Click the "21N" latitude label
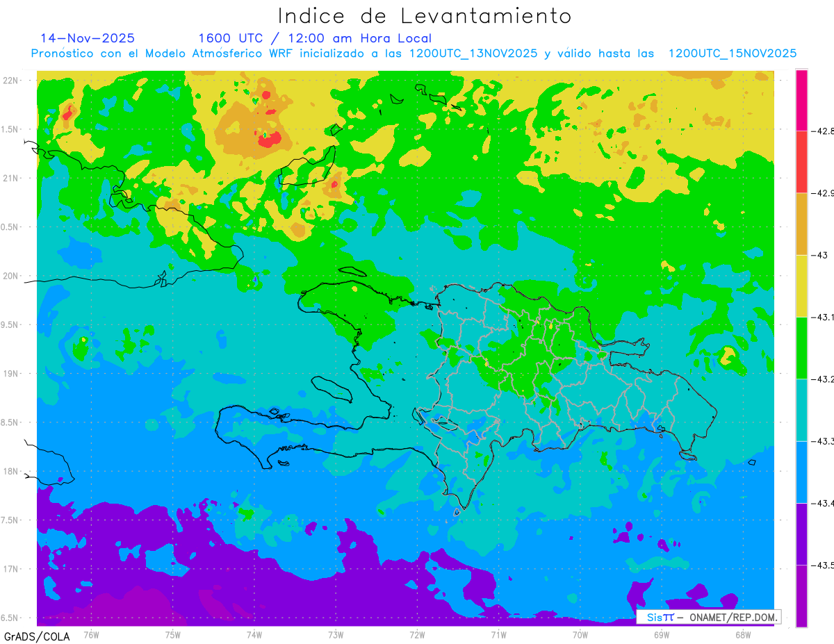Screen dimensions: 834x644 tap(11, 178)
